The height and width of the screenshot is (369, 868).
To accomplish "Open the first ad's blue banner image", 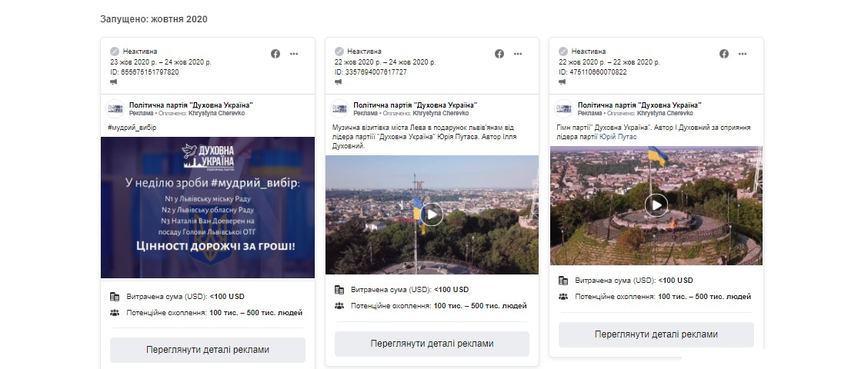I will tap(208, 208).
